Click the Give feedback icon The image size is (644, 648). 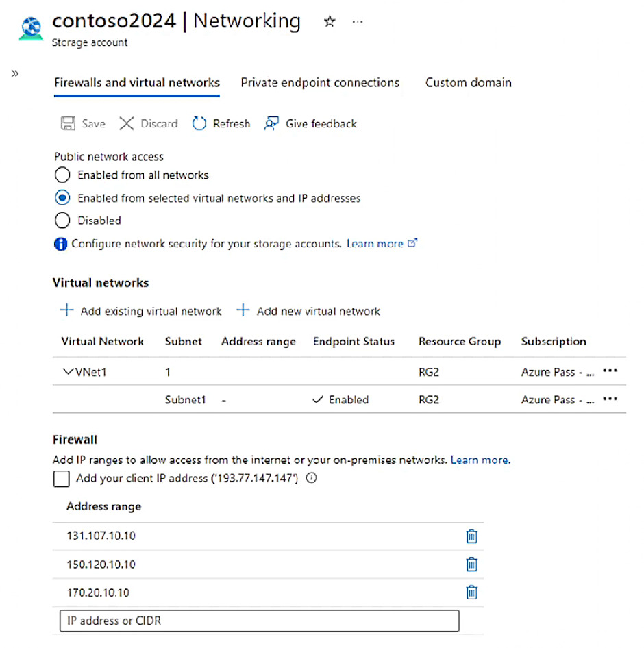[271, 123]
